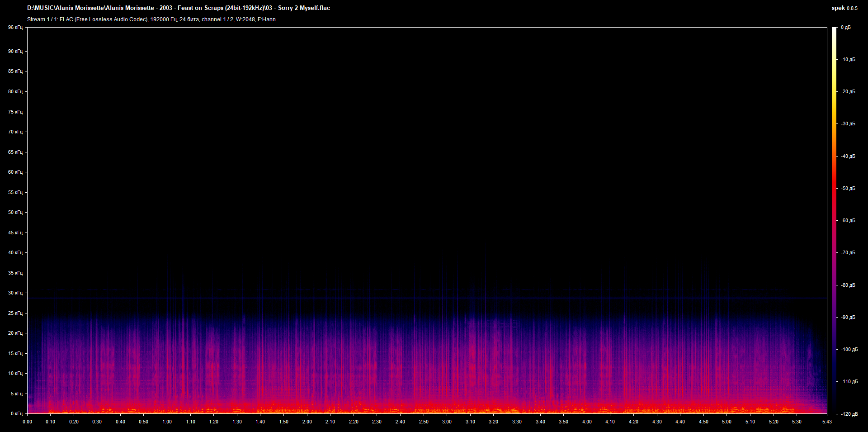Click the color scale gradient bar

pos(834,220)
